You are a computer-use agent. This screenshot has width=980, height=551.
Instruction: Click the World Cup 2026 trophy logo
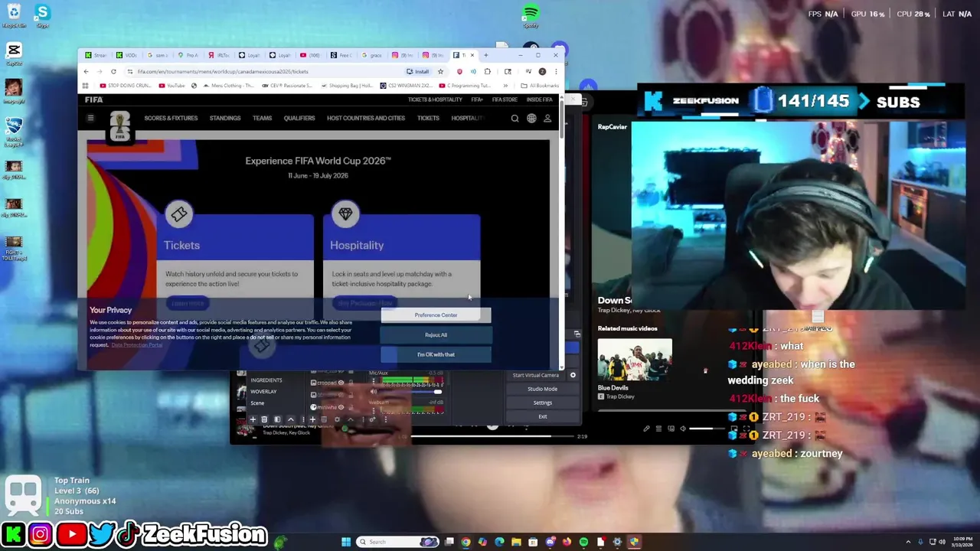coord(119,126)
